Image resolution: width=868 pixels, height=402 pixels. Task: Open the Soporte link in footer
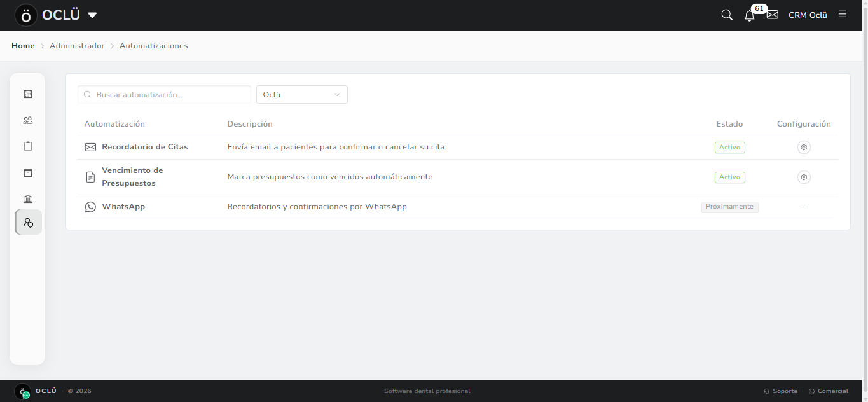point(780,391)
